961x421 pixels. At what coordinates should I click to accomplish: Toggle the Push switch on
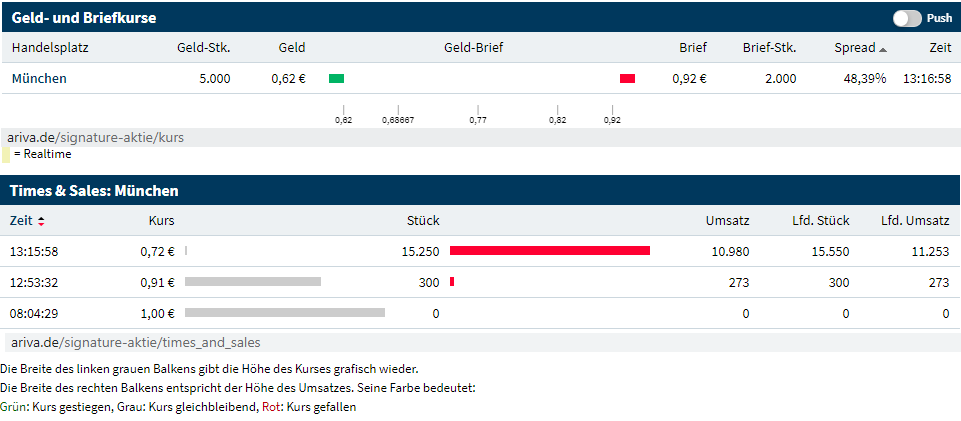[x=906, y=18]
